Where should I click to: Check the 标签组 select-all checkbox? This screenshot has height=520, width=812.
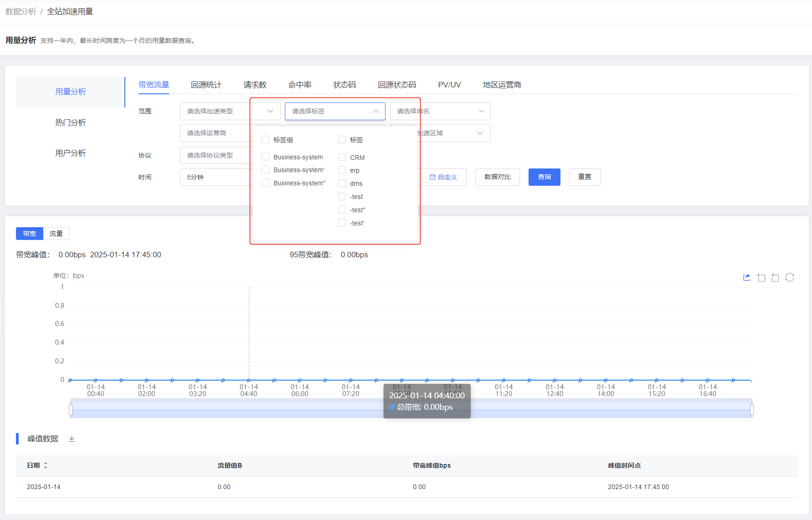tap(265, 140)
